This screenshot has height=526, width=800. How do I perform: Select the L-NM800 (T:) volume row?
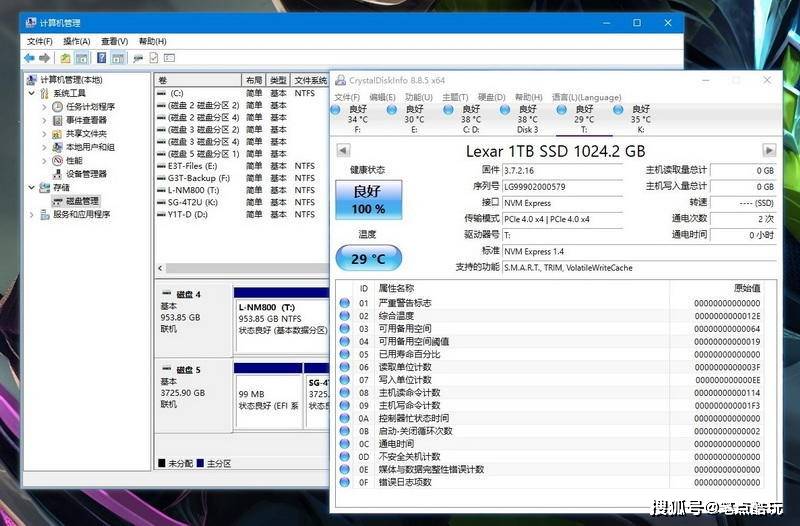(x=242, y=190)
